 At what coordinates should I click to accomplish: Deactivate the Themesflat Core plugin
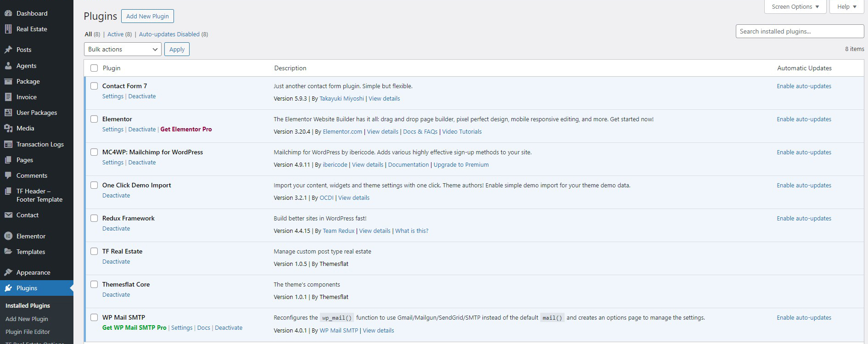tap(116, 294)
